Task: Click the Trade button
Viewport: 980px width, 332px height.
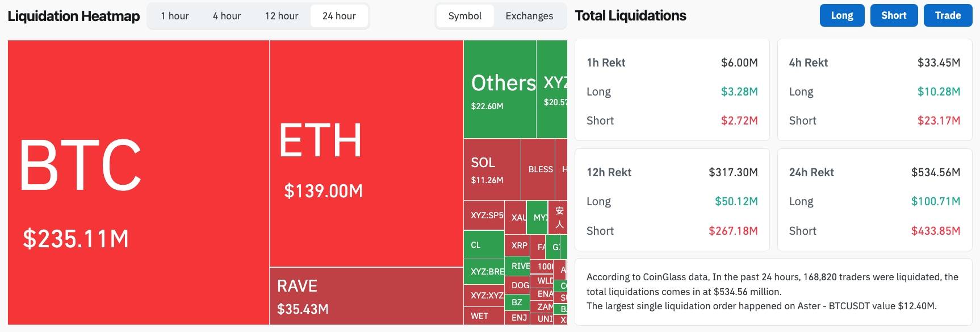Action: tap(947, 15)
